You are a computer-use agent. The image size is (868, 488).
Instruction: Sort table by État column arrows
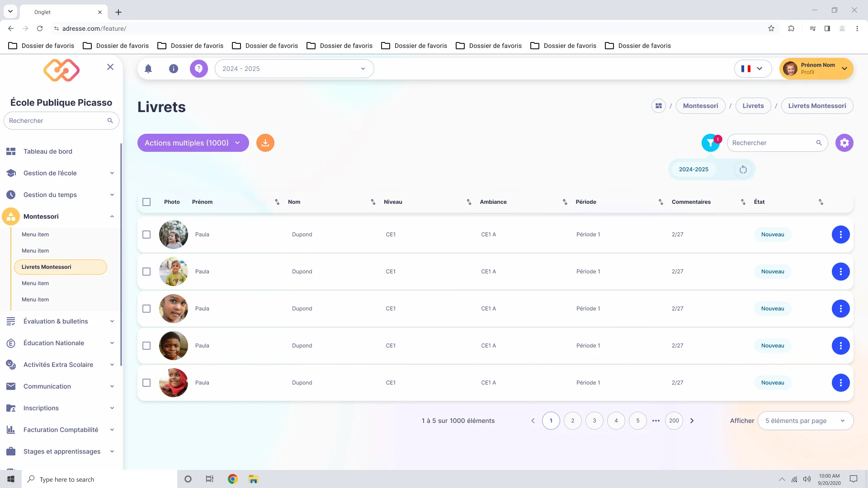pyautogui.click(x=821, y=202)
